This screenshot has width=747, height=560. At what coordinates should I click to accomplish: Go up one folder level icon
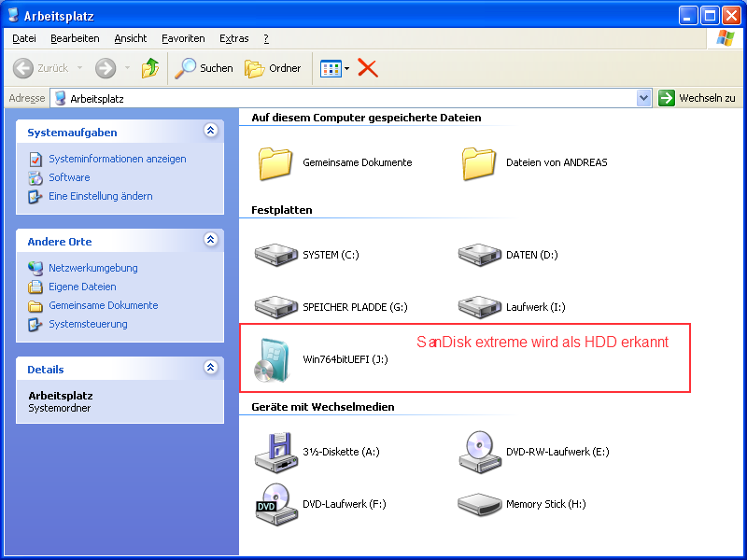tap(150, 68)
